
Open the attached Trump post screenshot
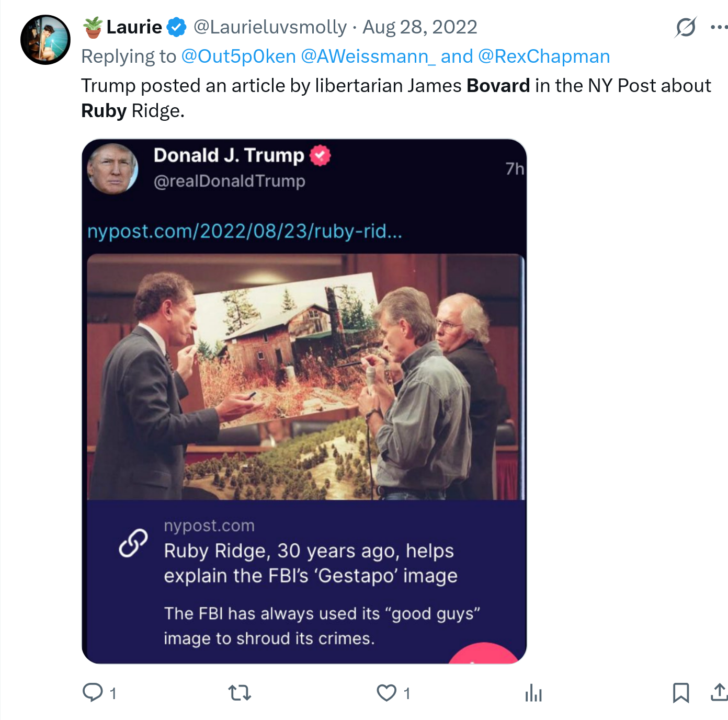(x=304, y=401)
